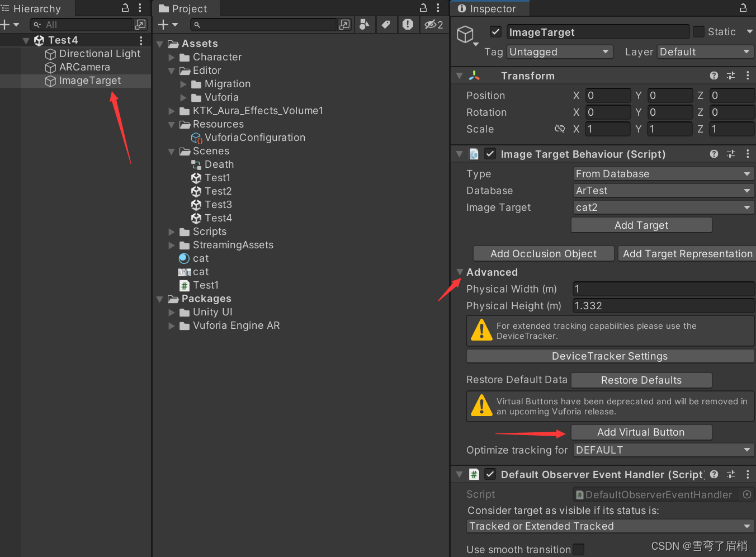Click the Project search input field
Viewport: 756px width, 557px height.
pos(263,25)
